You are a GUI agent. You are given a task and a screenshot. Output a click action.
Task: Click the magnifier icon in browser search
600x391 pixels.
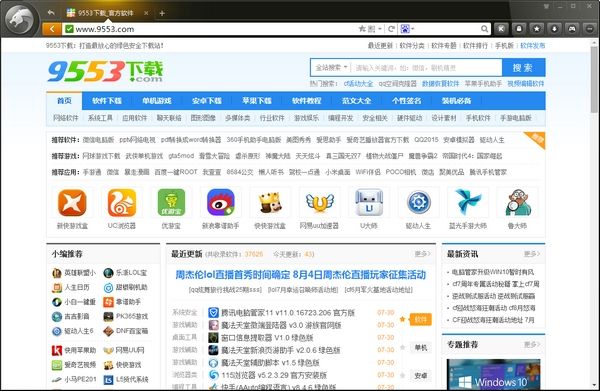point(484,29)
